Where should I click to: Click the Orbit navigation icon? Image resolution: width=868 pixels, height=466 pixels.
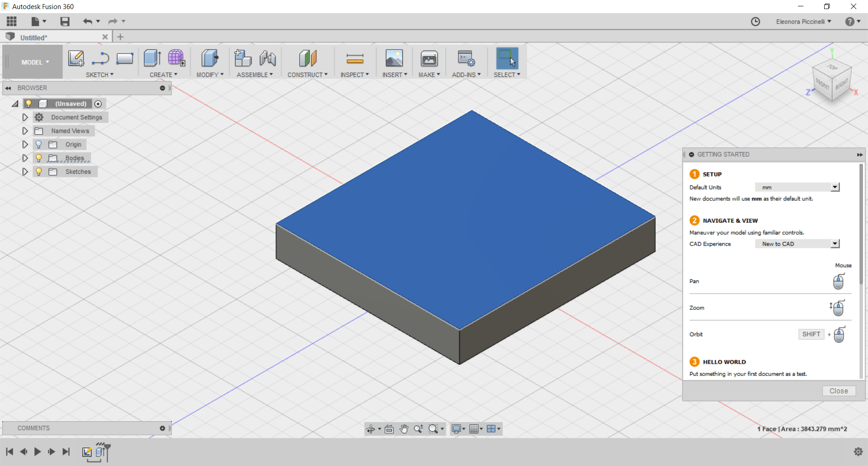click(x=371, y=429)
